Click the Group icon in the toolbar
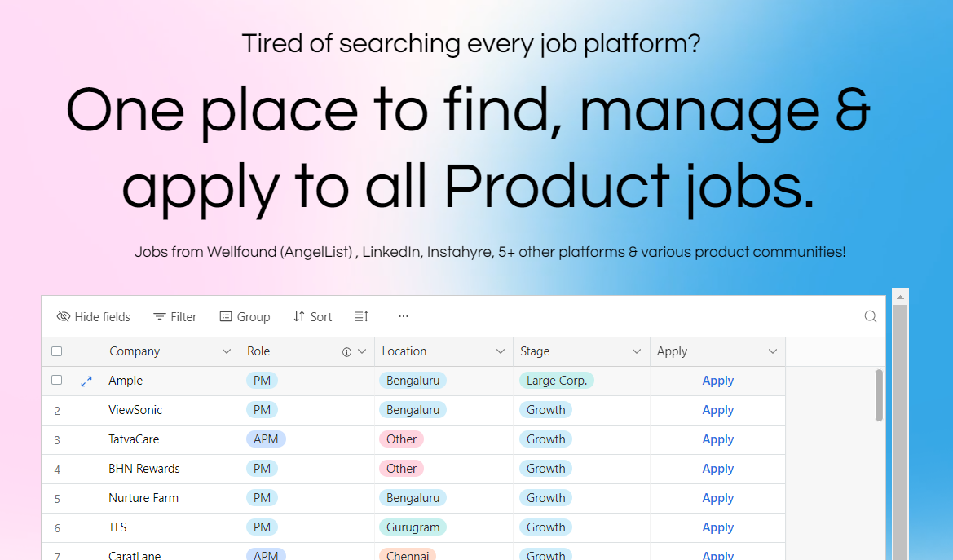 point(225,316)
